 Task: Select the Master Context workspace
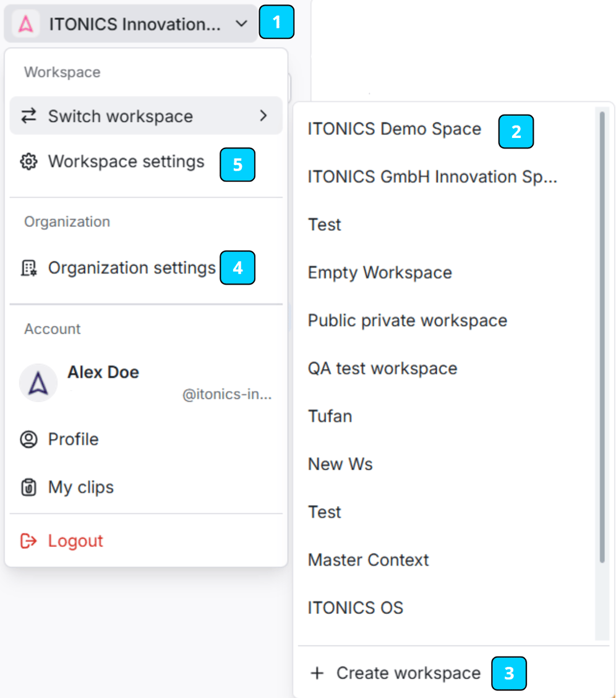368,560
